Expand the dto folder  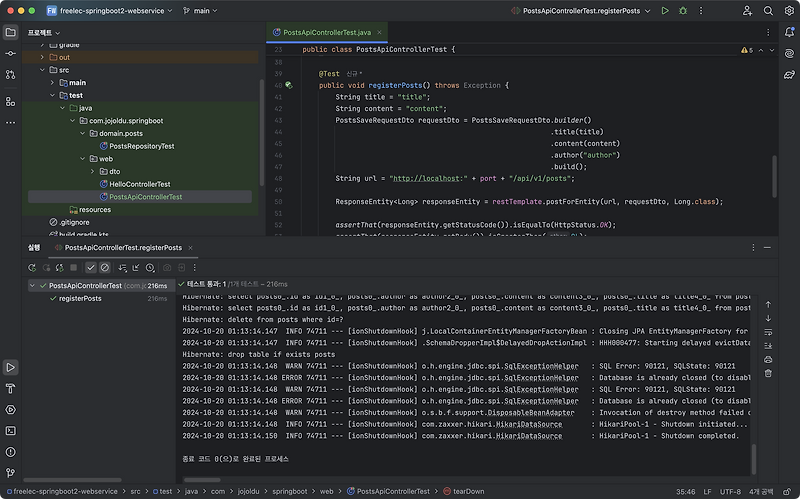[x=91, y=171]
